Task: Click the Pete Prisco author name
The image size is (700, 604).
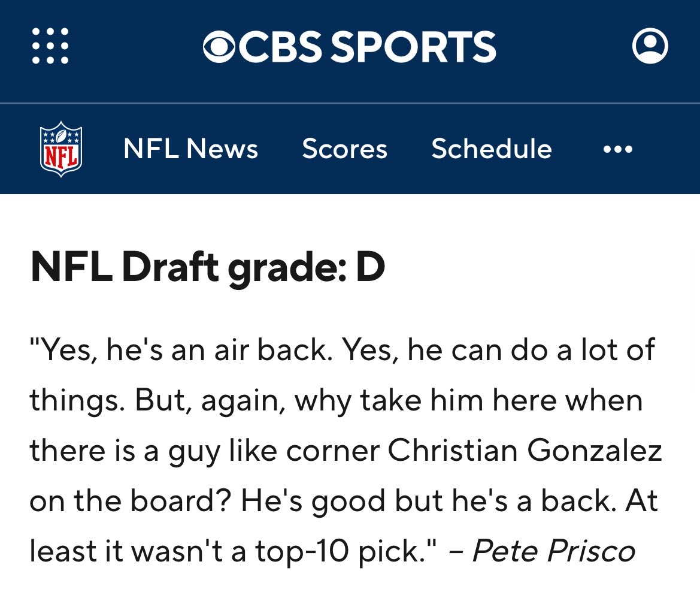Action: [x=553, y=551]
